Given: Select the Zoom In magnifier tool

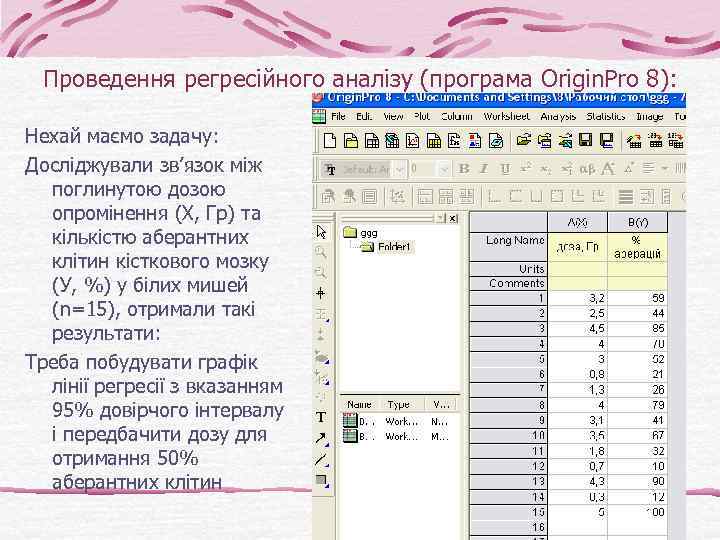Looking at the screenshot, I should tap(321, 252).
